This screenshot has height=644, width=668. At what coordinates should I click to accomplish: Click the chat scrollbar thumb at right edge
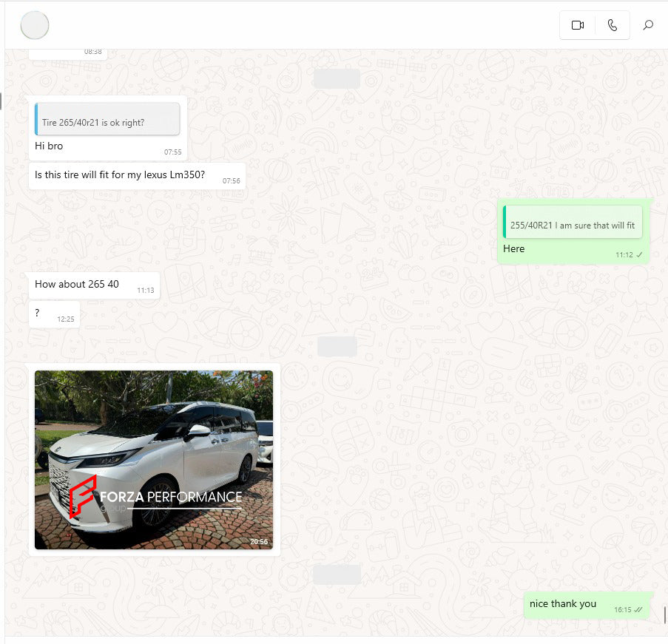665,614
